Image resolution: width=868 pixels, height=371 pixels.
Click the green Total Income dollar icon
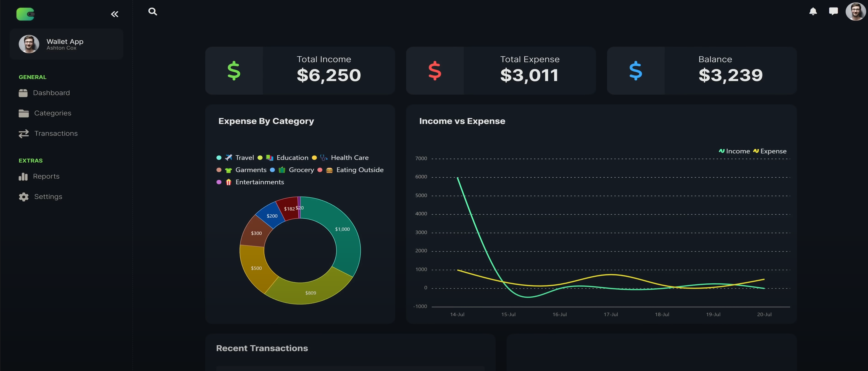tap(234, 71)
